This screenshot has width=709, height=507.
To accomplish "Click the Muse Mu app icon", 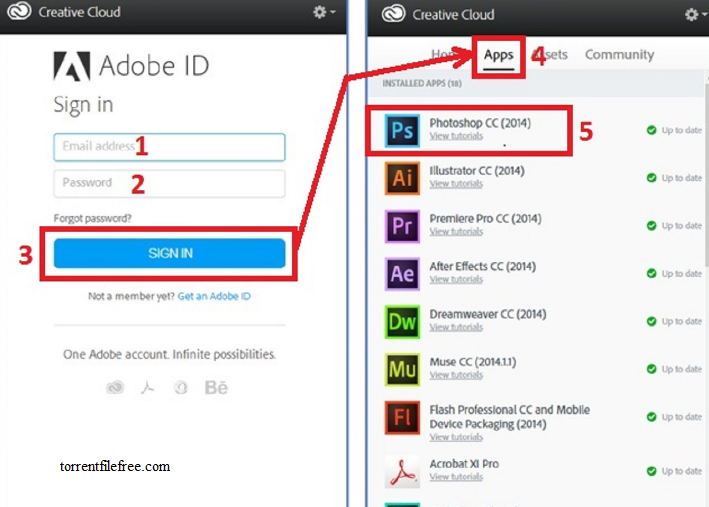I will pos(402,370).
